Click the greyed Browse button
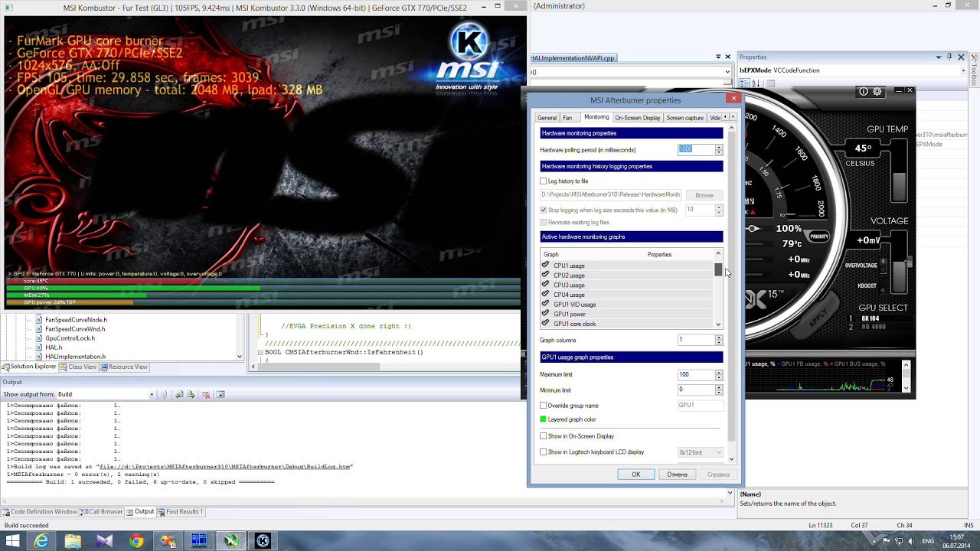 click(704, 195)
